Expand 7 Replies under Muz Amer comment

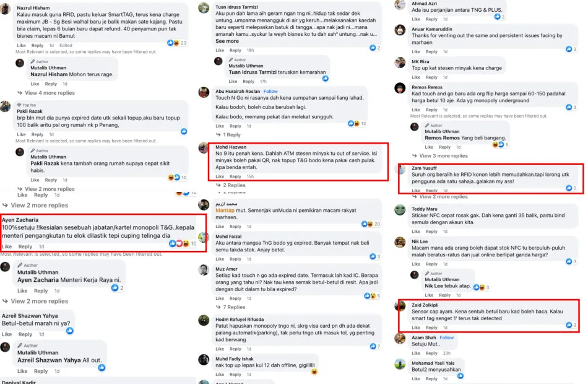click(231, 307)
